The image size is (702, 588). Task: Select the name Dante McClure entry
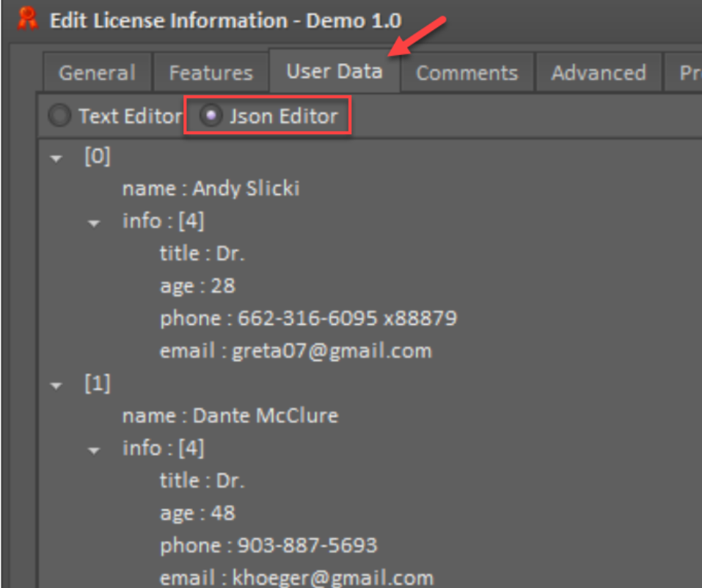pyautogui.click(x=230, y=416)
